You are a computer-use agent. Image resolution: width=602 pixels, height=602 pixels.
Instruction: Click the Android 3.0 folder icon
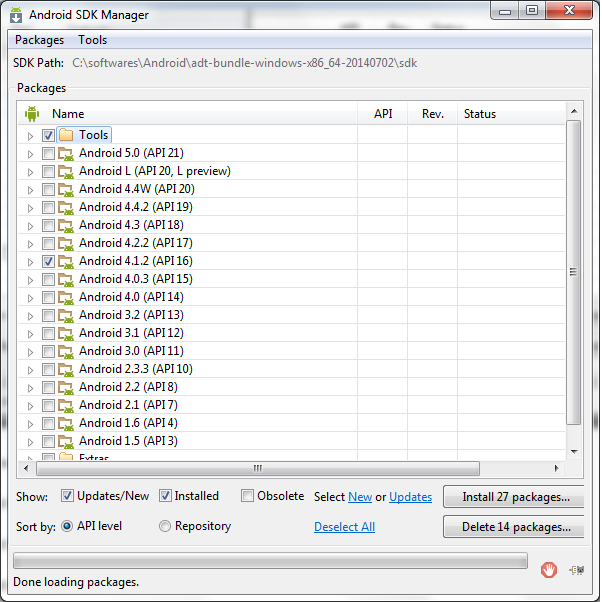coord(66,351)
